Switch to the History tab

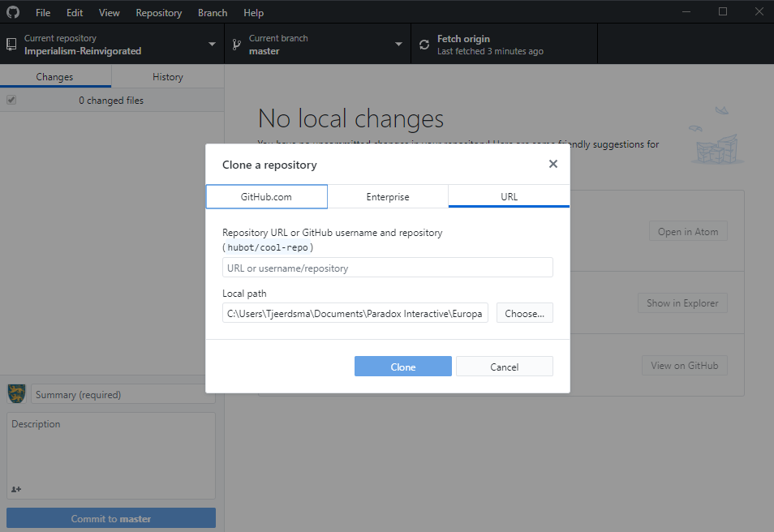pyautogui.click(x=168, y=76)
